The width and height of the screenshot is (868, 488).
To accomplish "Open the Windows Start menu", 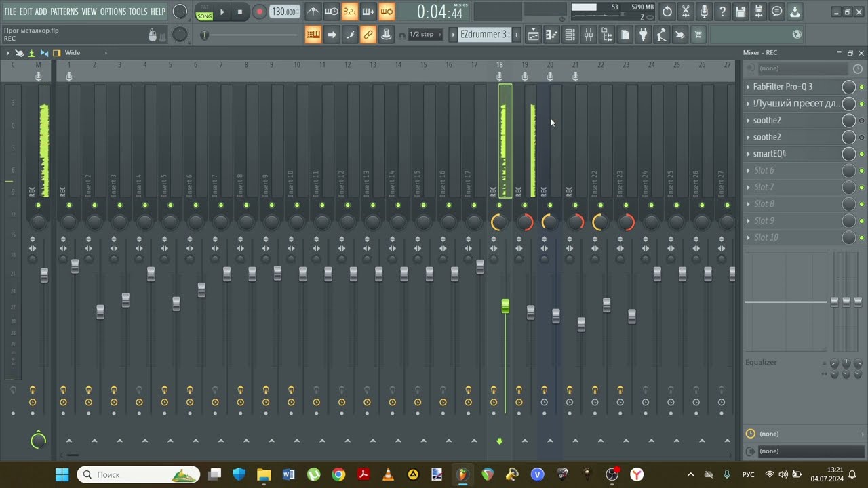I will pyautogui.click(x=62, y=474).
